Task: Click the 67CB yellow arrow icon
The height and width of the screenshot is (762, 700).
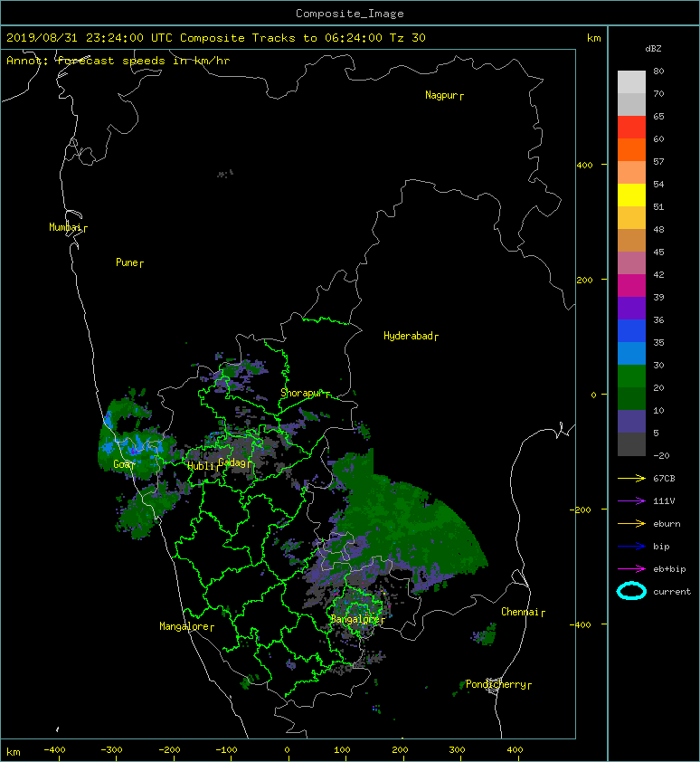Action: pyautogui.click(x=631, y=478)
